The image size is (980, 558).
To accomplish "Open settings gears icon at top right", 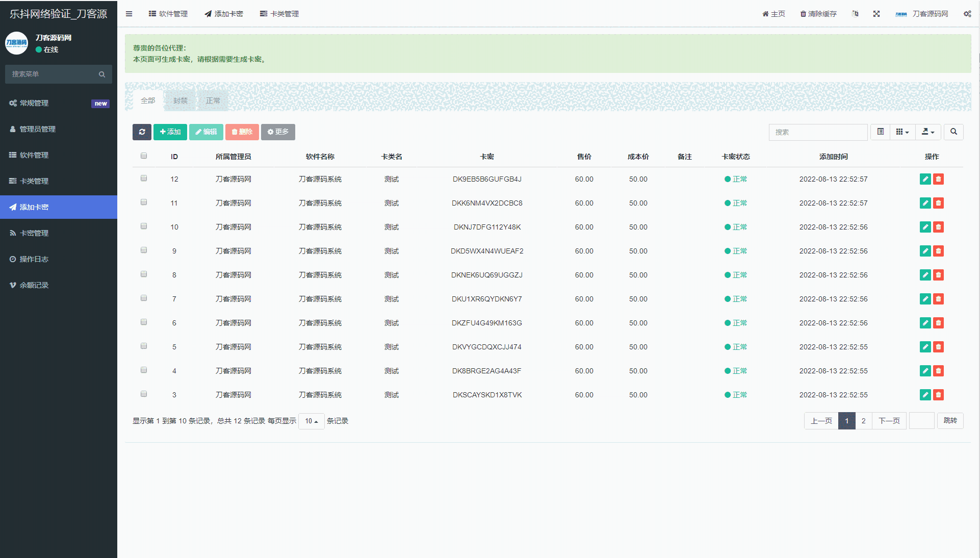I will tap(967, 14).
